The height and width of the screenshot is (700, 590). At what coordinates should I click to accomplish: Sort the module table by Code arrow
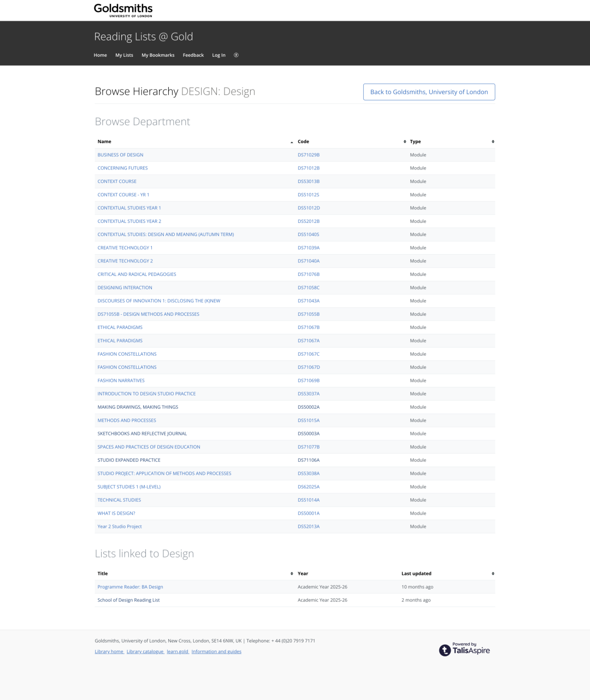coord(405,142)
